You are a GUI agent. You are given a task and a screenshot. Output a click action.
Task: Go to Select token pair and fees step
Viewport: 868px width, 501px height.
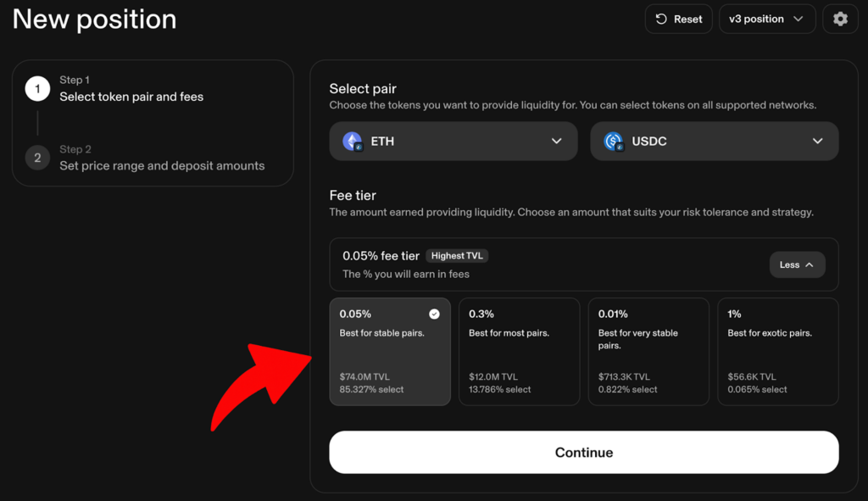pyautogui.click(x=131, y=97)
